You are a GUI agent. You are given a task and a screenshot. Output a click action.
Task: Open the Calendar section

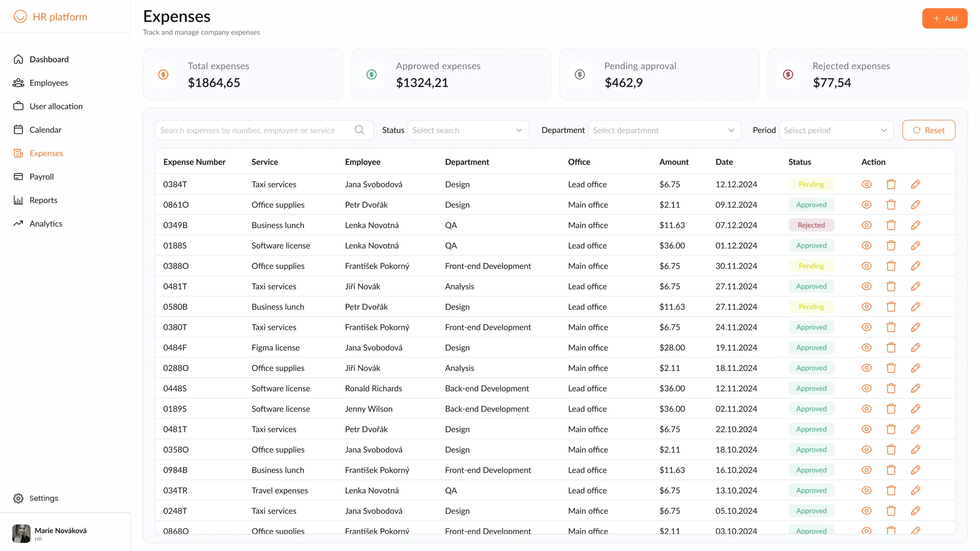point(45,130)
